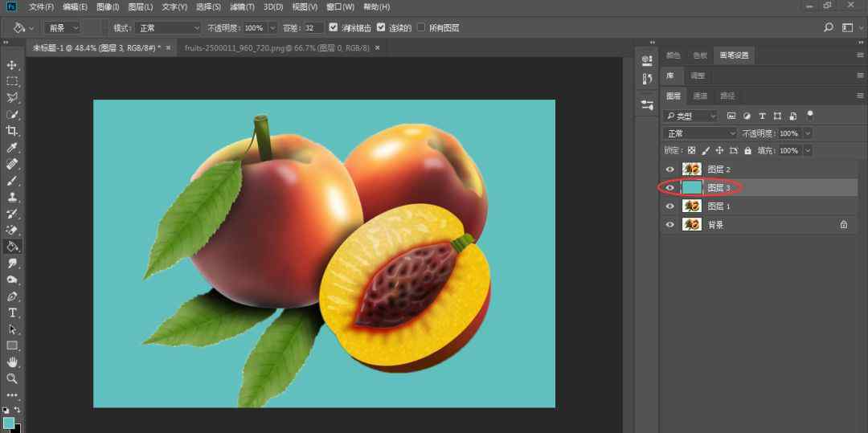Open the 滤镜(T) menu

(x=241, y=6)
